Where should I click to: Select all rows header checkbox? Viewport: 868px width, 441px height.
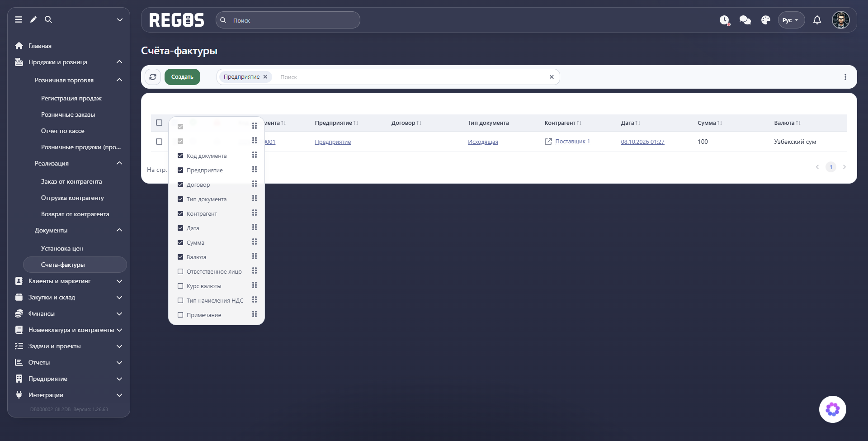coord(159,123)
